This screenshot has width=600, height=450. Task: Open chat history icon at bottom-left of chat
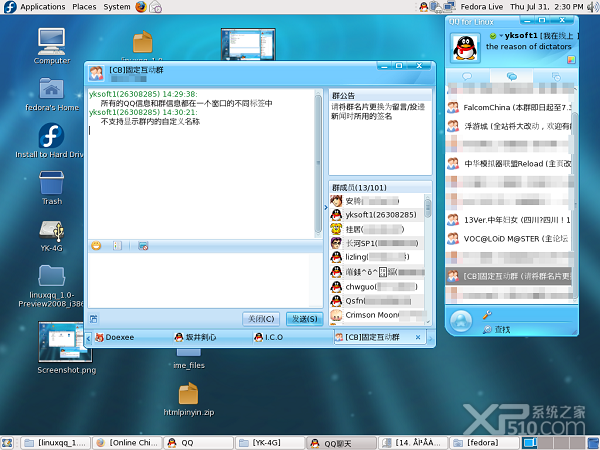pos(94,318)
